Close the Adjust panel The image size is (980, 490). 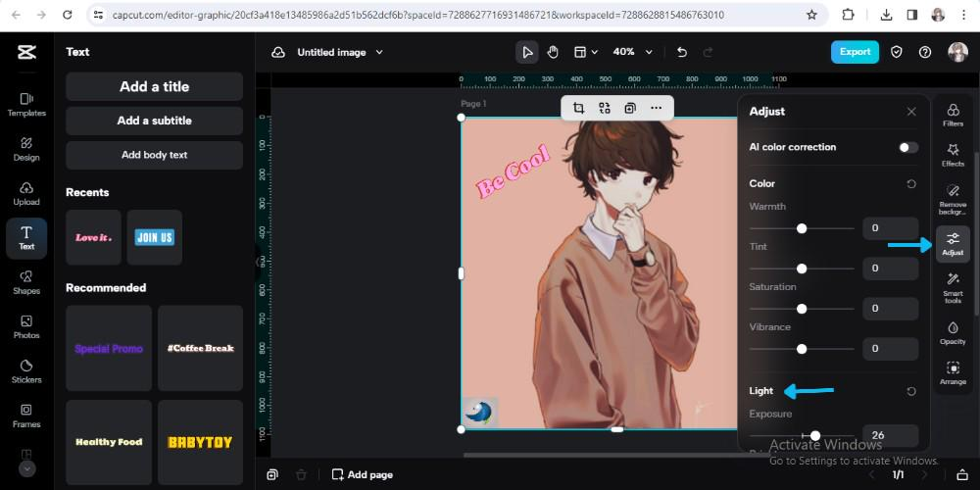pos(911,112)
